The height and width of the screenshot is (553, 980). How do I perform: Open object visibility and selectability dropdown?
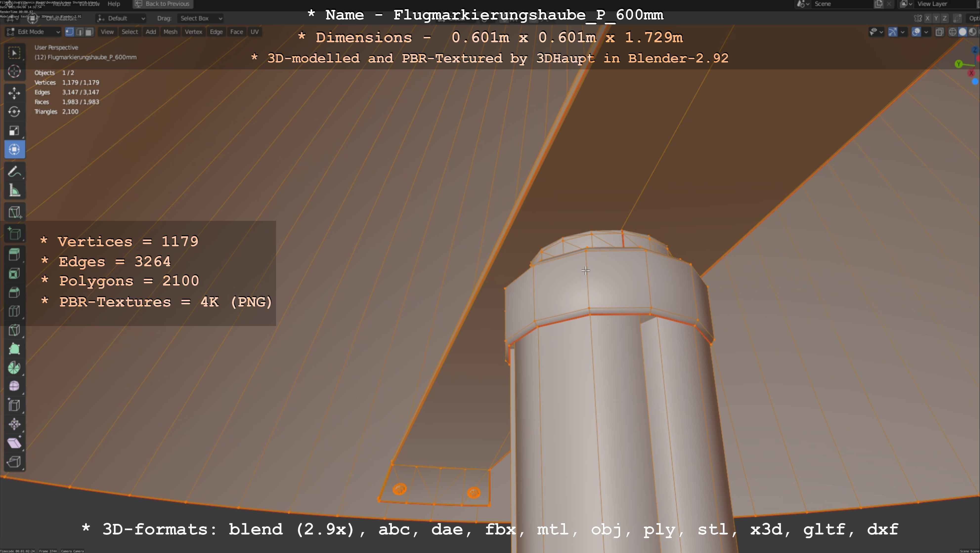[876, 32]
